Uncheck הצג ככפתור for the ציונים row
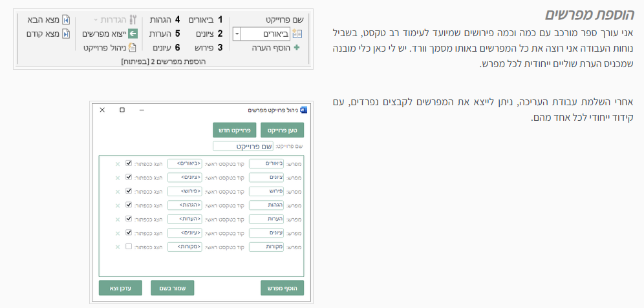The width and height of the screenshot is (644, 308). (129, 177)
